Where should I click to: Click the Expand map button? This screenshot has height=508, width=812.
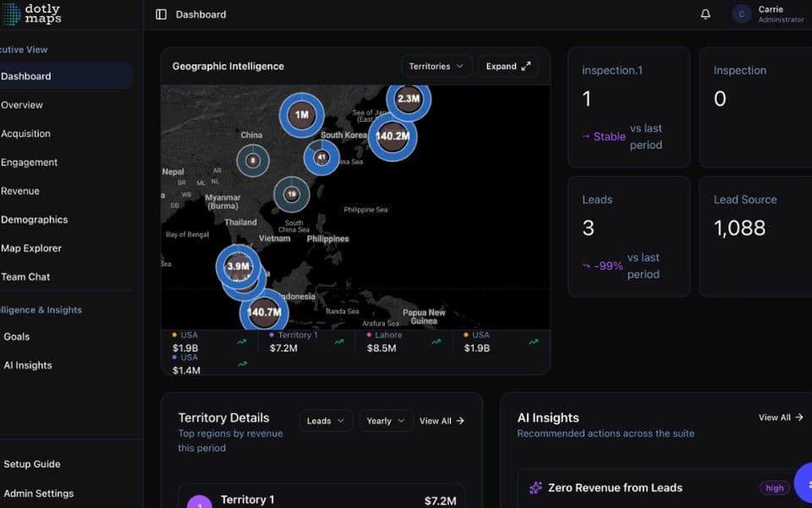508,66
